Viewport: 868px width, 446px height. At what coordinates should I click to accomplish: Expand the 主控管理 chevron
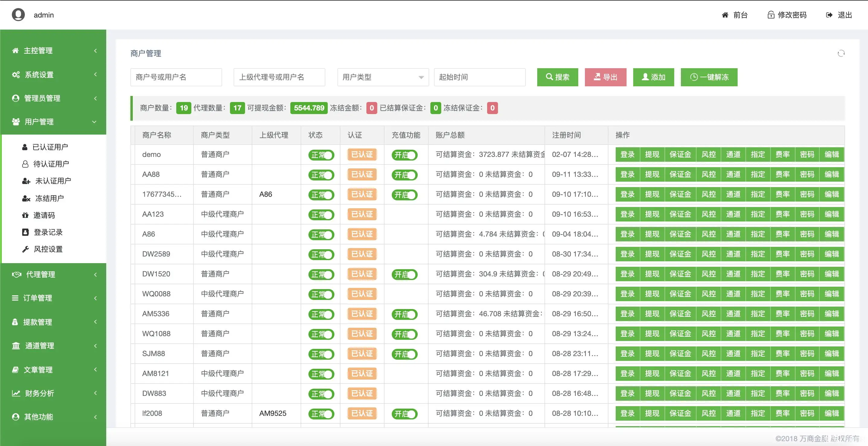[x=95, y=50]
